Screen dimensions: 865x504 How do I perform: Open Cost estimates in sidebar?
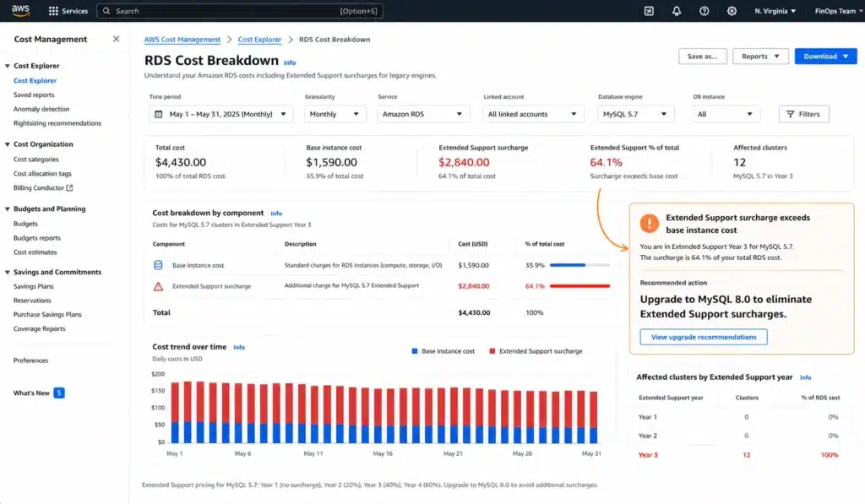tap(35, 252)
